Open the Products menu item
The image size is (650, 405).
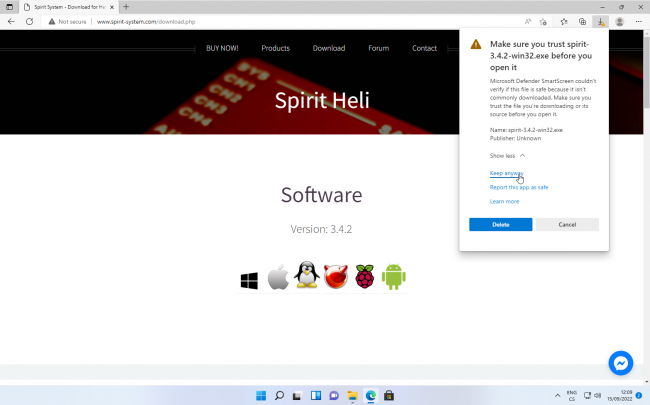tap(275, 48)
